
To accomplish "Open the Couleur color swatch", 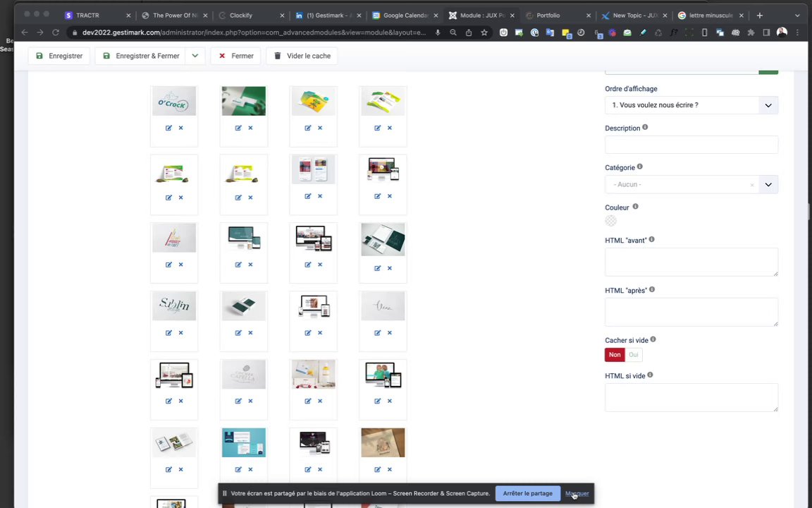I will pos(610,221).
